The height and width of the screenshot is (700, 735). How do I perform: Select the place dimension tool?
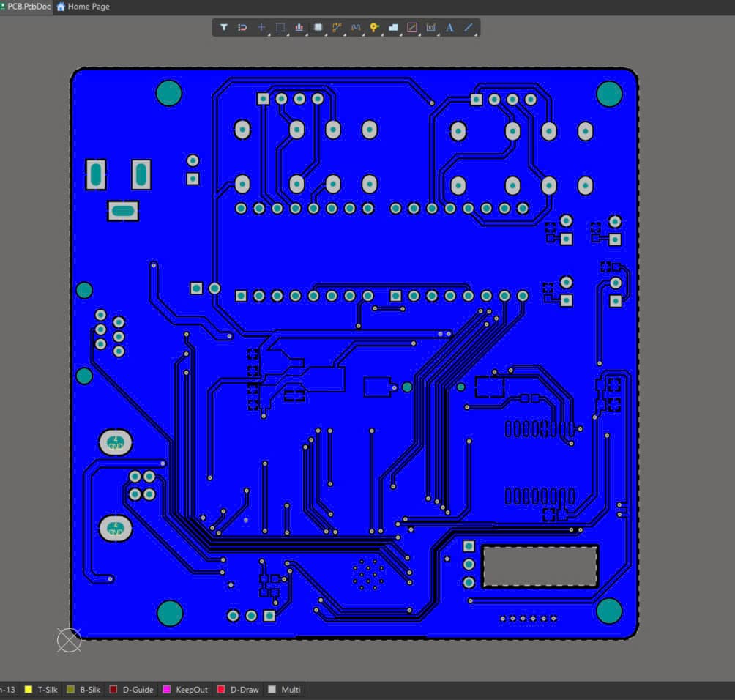[x=431, y=28]
